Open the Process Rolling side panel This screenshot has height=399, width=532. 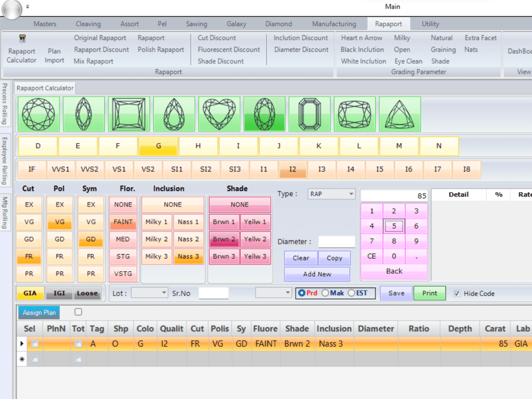[x=5, y=104]
